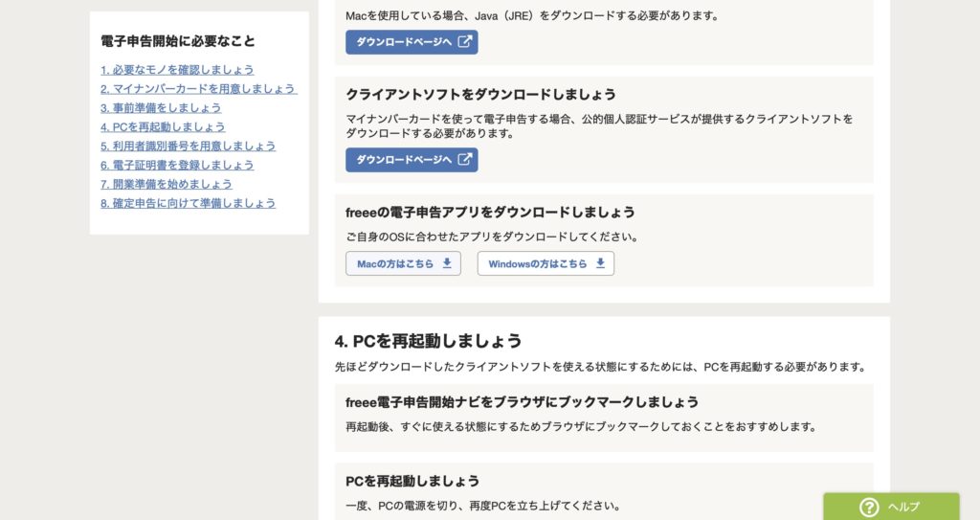This screenshot has width=980, height=520.
Task: Navigate to 4. PCを再起動しましょう link
Action: coord(163,126)
